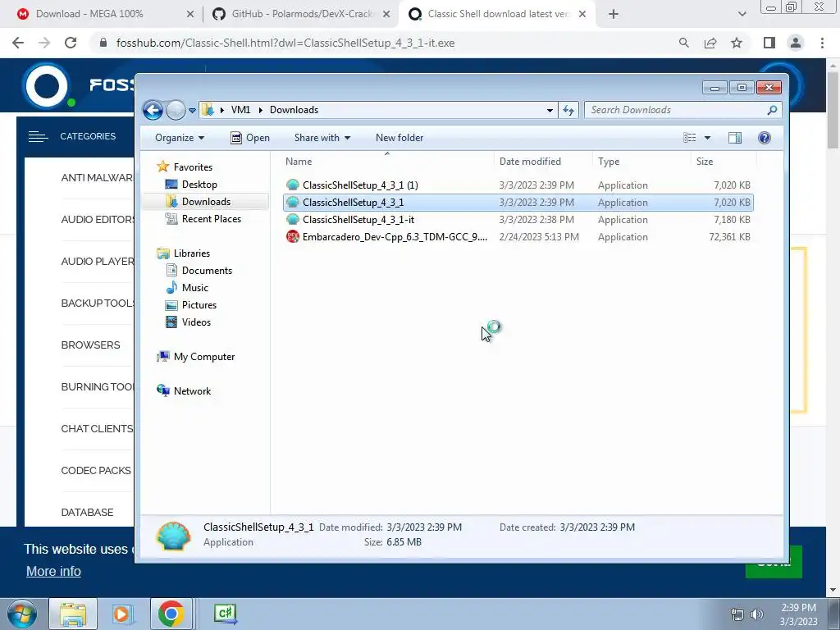Open address bar history dropdown arrow
Screen dimensions: 840x630
point(550,111)
